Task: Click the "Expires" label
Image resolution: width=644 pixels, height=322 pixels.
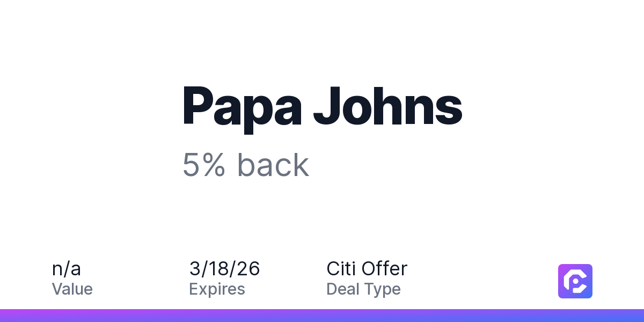Action: click(217, 289)
